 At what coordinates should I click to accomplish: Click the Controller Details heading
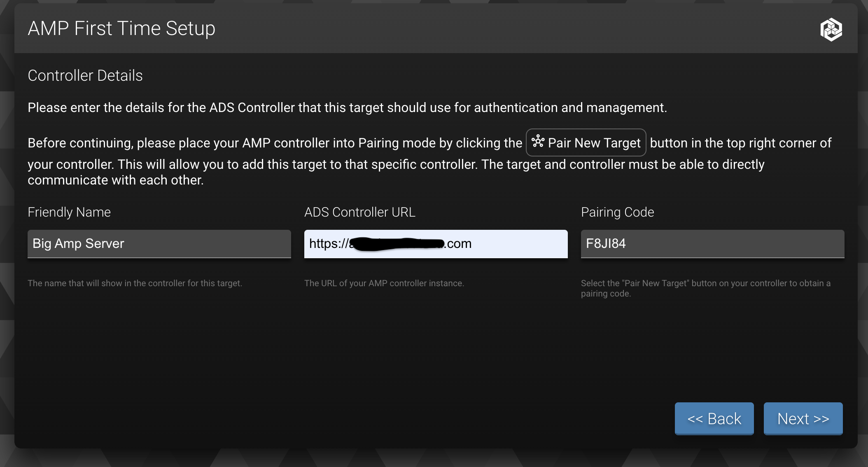click(85, 76)
